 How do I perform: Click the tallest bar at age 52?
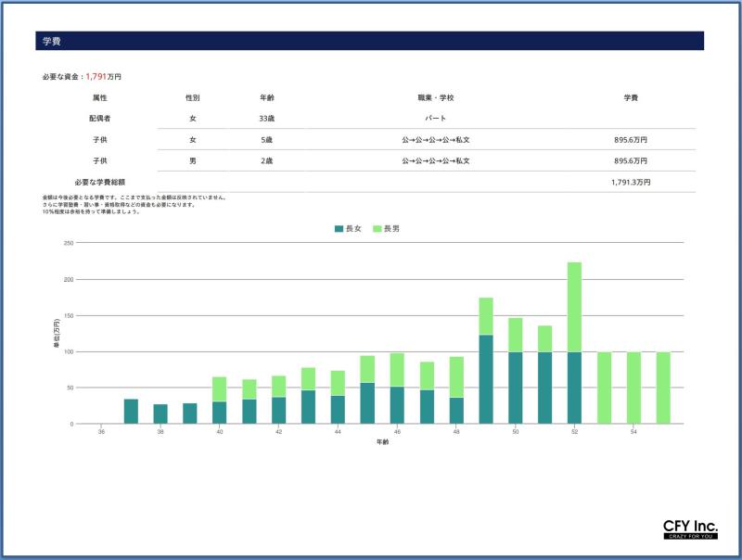click(574, 306)
